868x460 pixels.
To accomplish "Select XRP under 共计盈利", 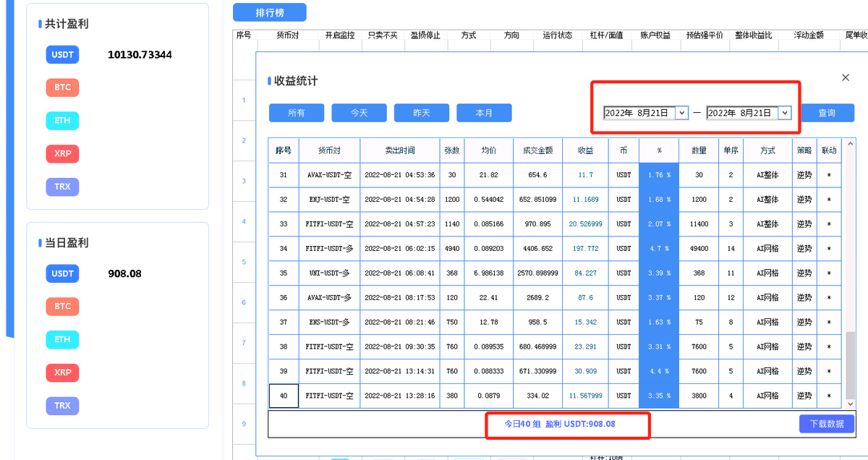I will pyautogui.click(x=62, y=154).
